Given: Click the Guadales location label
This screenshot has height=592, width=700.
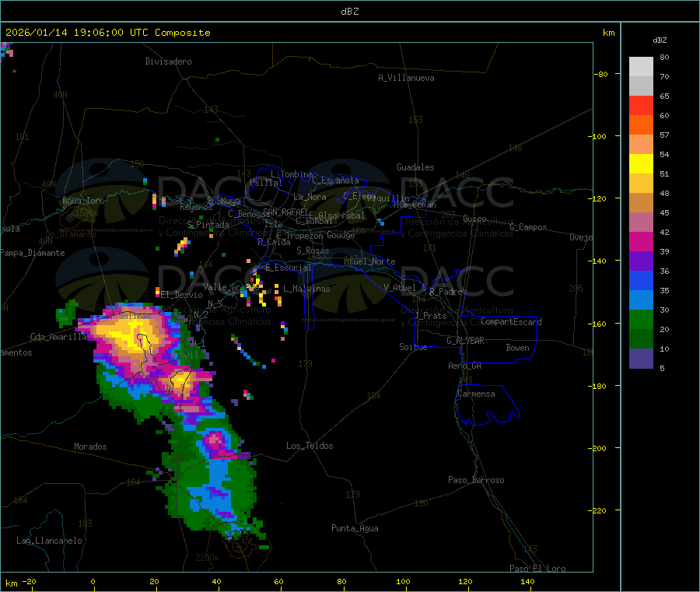Looking at the screenshot, I should [415, 167].
